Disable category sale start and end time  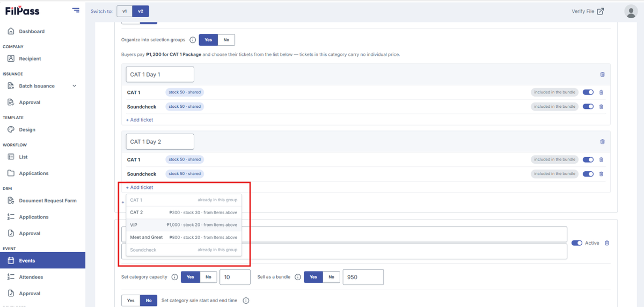click(149, 301)
